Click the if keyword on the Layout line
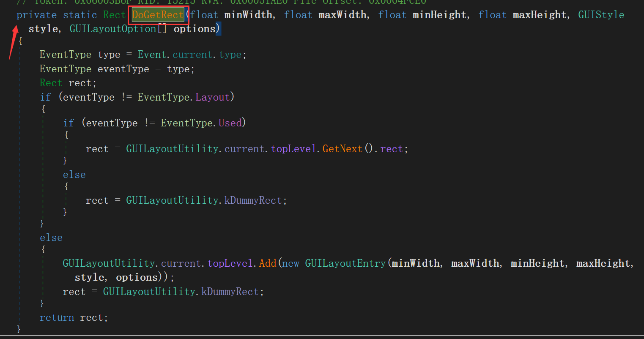 pyautogui.click(x=46, y=97)
